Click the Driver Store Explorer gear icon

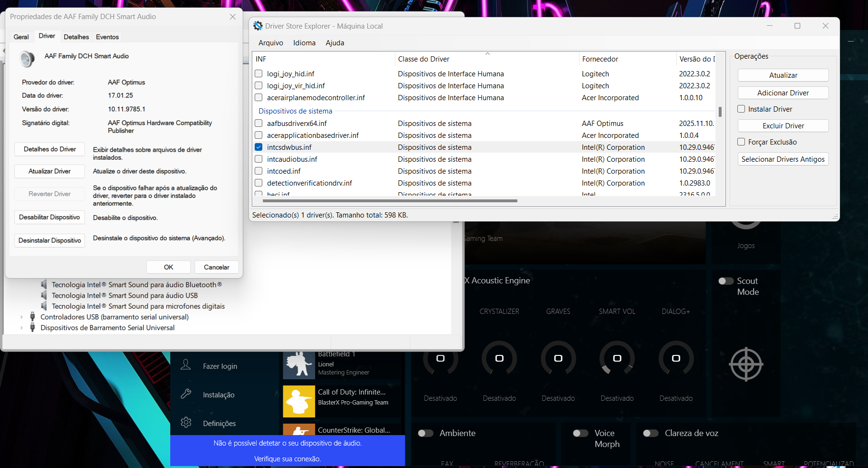coord(258,26)
